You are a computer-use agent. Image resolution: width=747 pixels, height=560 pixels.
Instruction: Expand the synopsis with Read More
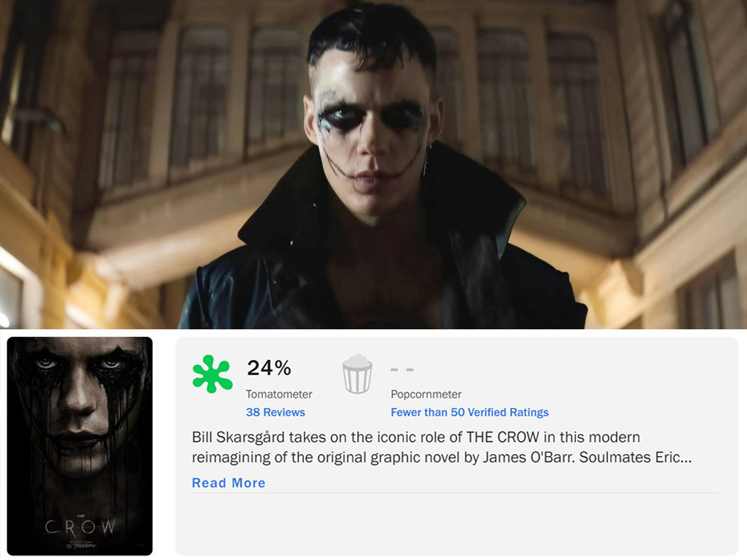pyautogui.click(x=229, y=483)
